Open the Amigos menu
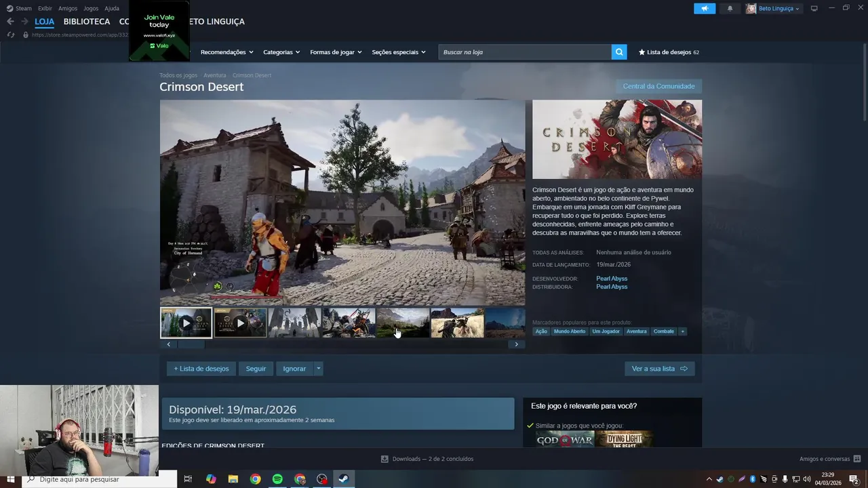868x488 pixels. (68, 8)
